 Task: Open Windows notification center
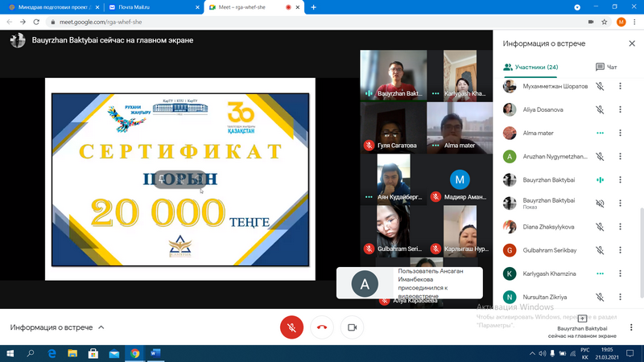click(630, 353)
